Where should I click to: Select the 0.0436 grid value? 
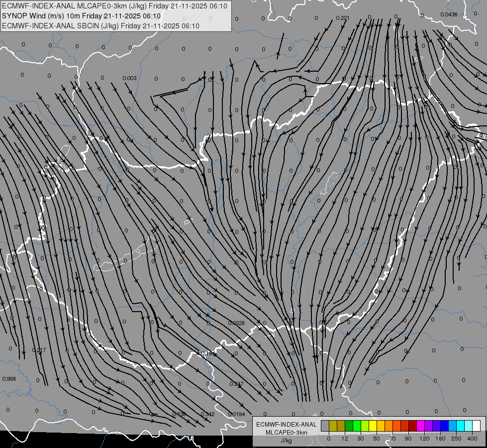(x=449, y=14)
